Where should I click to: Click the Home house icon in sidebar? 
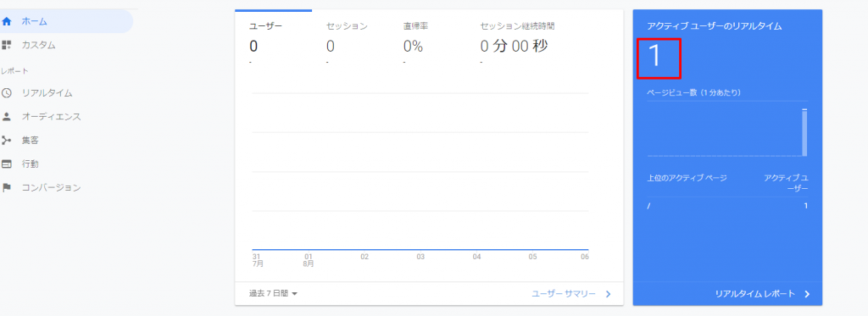[x=7, y=21]
